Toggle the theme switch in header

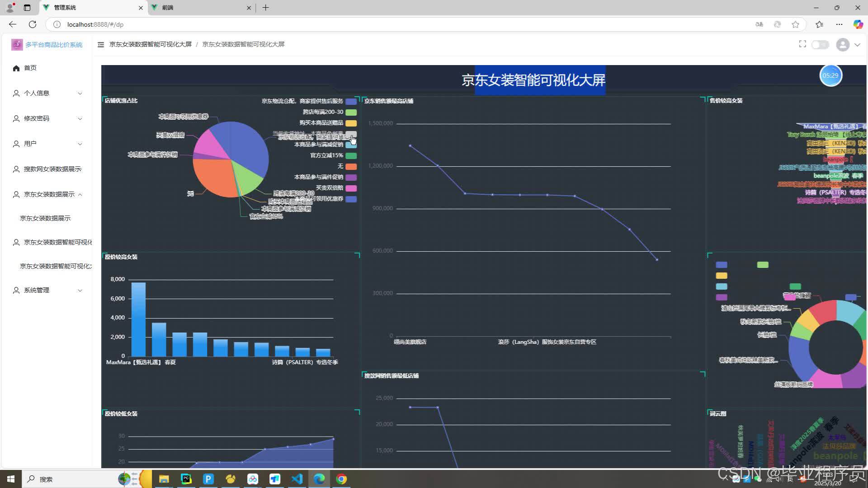tap(820, 45)
